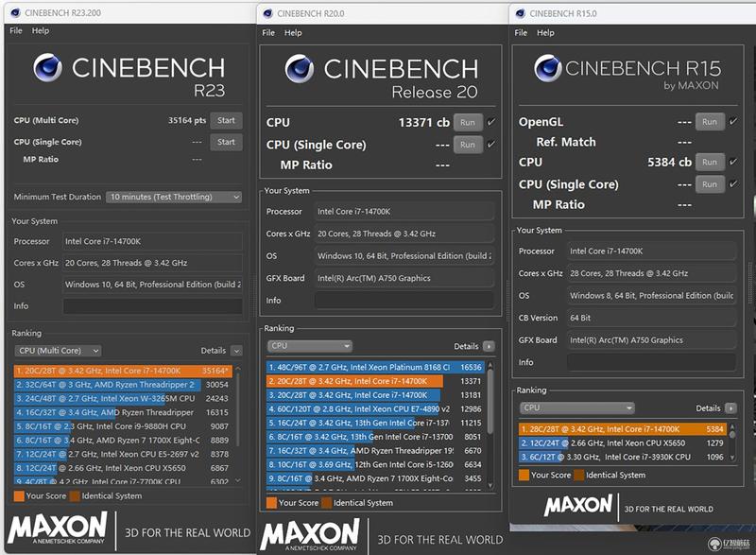The height and width of the screenshot is (555, 756).
Task: Run the CPU (Single Core) test in R15
Action: point(710,184)
